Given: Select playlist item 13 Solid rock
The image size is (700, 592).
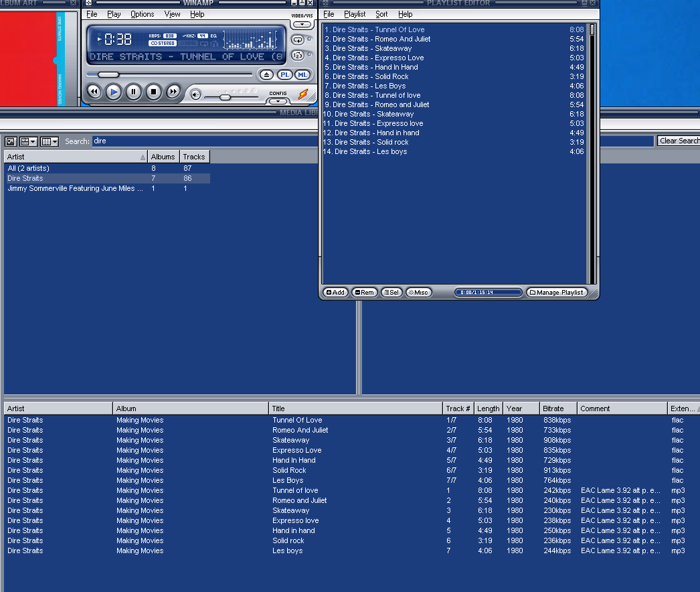Looking at the screenshot, I should pos(454,142).
